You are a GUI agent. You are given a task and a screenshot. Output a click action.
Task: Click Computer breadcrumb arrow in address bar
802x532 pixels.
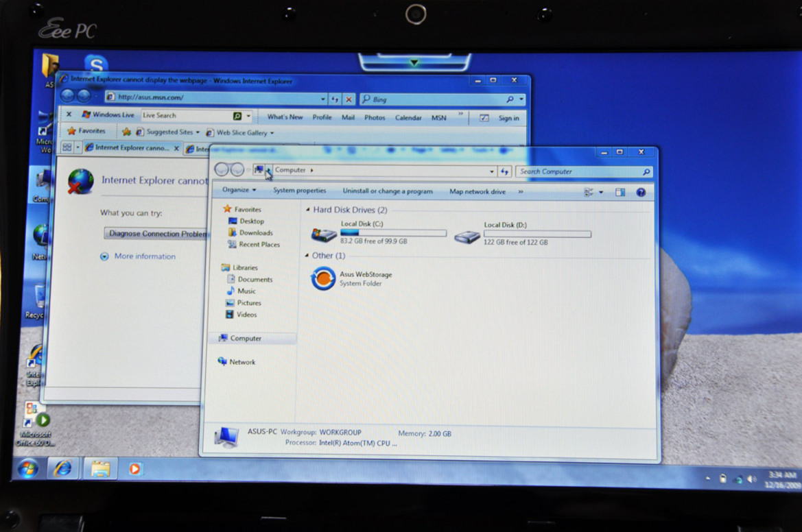pyautogui.click(x=311, y=170)
